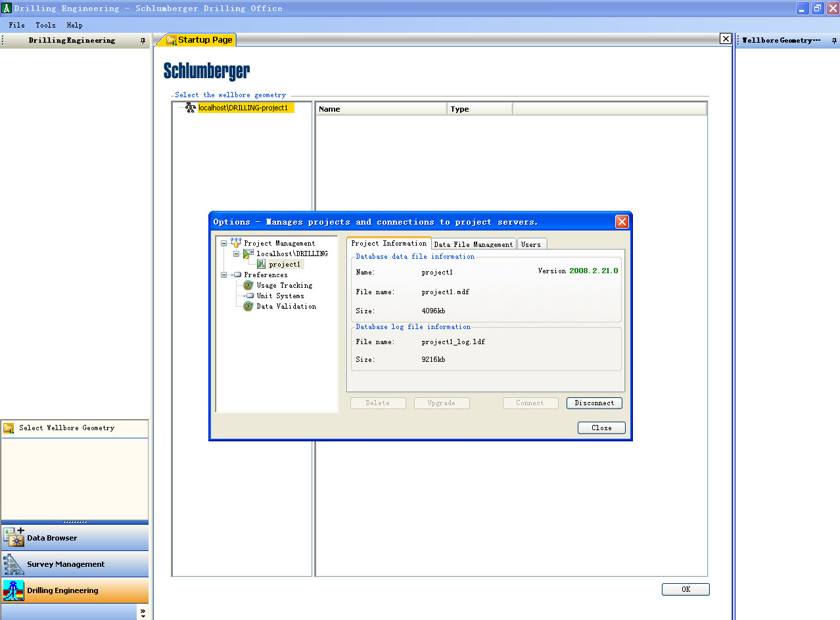Click the data file size 4096kb
This screenshot has width=840, height=620.
[x=434, y=311]
